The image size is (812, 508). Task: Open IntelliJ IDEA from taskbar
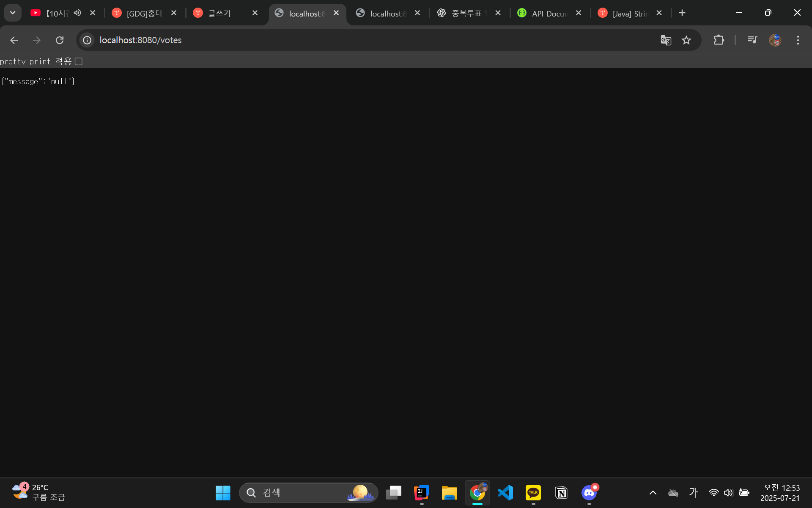tap(421, 492)
